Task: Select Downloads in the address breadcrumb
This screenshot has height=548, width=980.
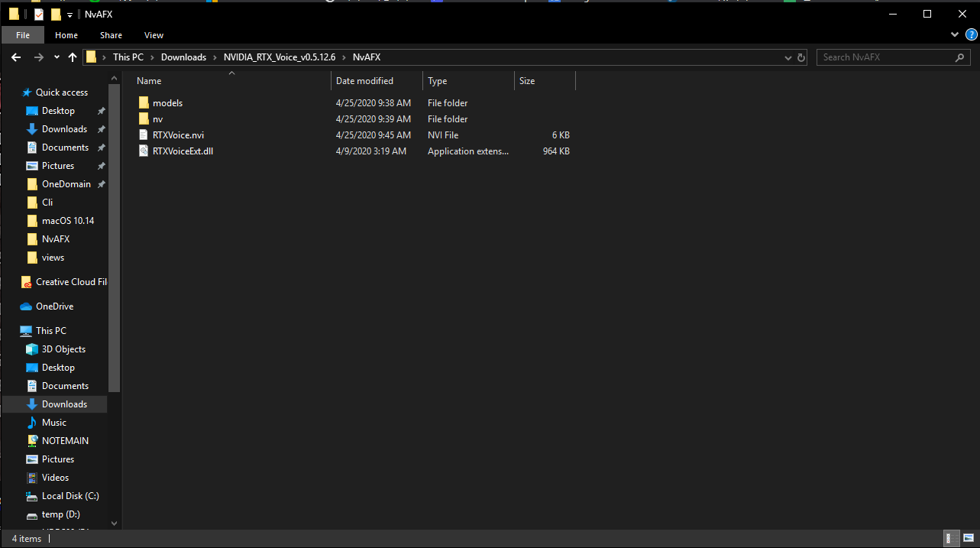Action: (x=183, y=57)
